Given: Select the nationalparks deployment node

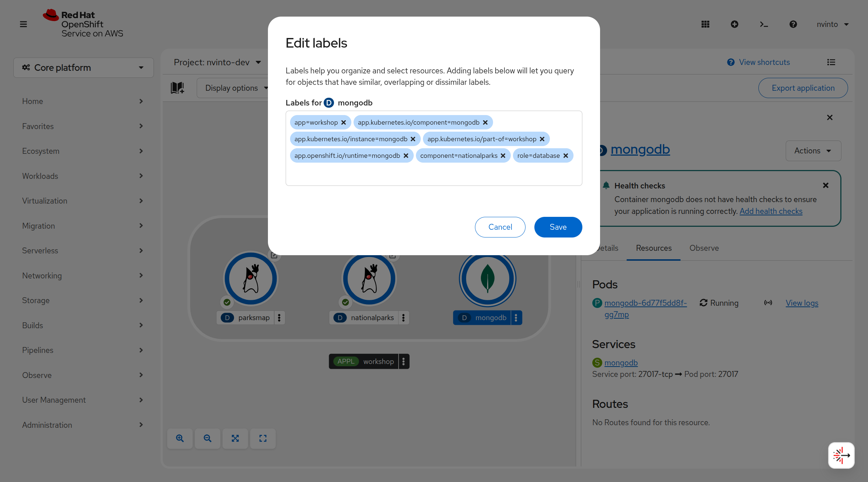Looking at the screenshot, I should (369, 279).
